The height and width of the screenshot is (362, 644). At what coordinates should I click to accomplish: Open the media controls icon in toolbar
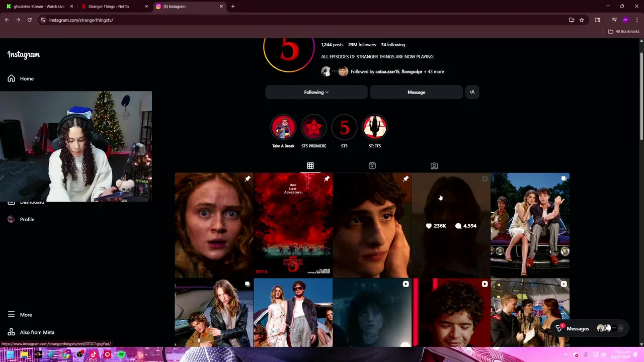tap(614, 20)
